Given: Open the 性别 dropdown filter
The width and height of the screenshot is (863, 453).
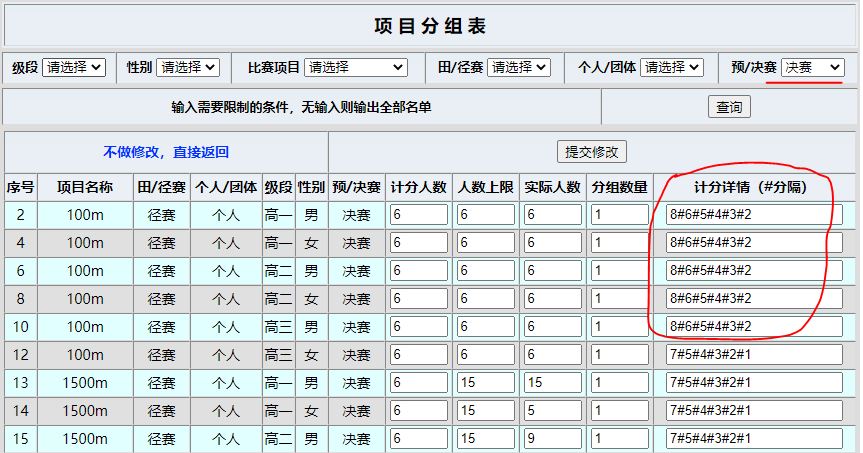Looking at the screenshot, I should (188, 68).
